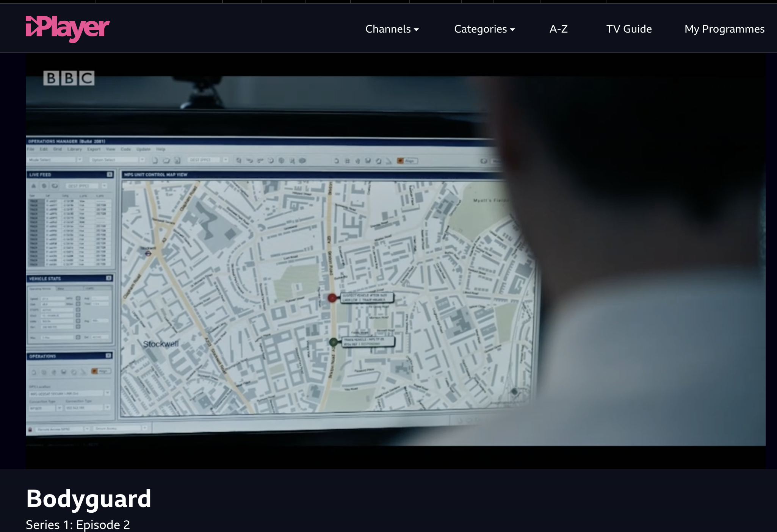Click the VEHICLE STATS panel header in video
777x532 pixels.
point(70,279)
